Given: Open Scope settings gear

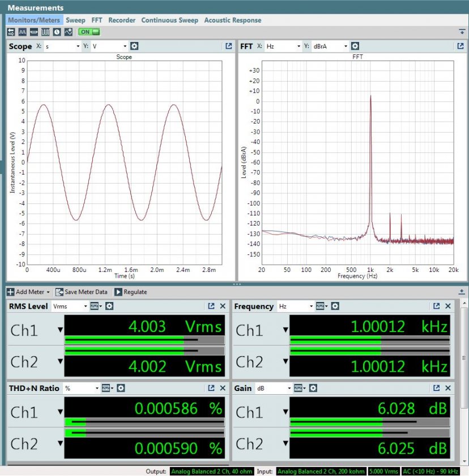Looking at the screenshot, I should (134, 46).
